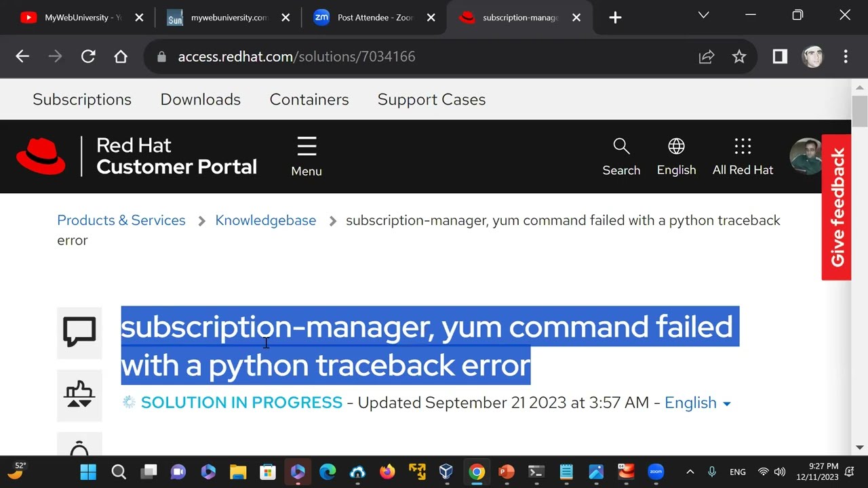This screenshot has height=488, width=868.
Task: Share this page icon in address bar
Action: click(x=707, y=57)
